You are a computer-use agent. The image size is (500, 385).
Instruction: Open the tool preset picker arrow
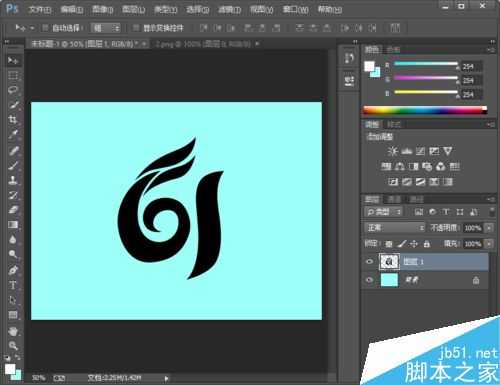[32, 28]
